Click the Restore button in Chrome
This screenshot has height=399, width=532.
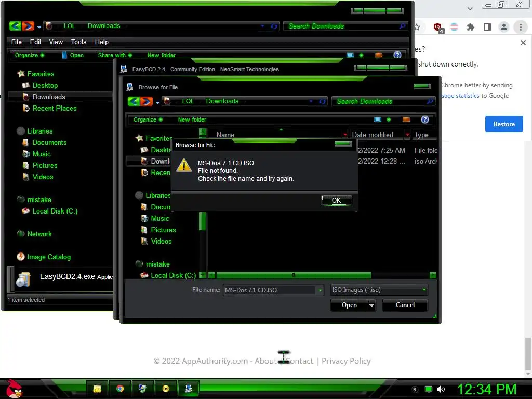504,124
